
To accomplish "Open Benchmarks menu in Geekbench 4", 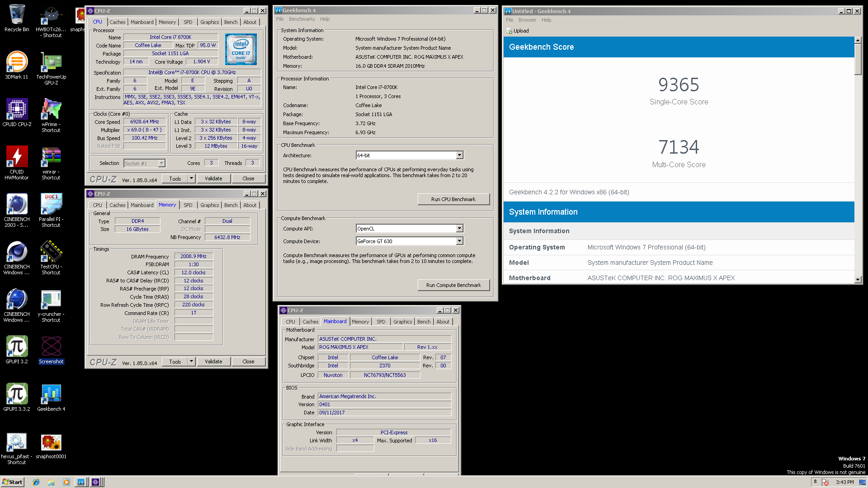I will 302,19.
